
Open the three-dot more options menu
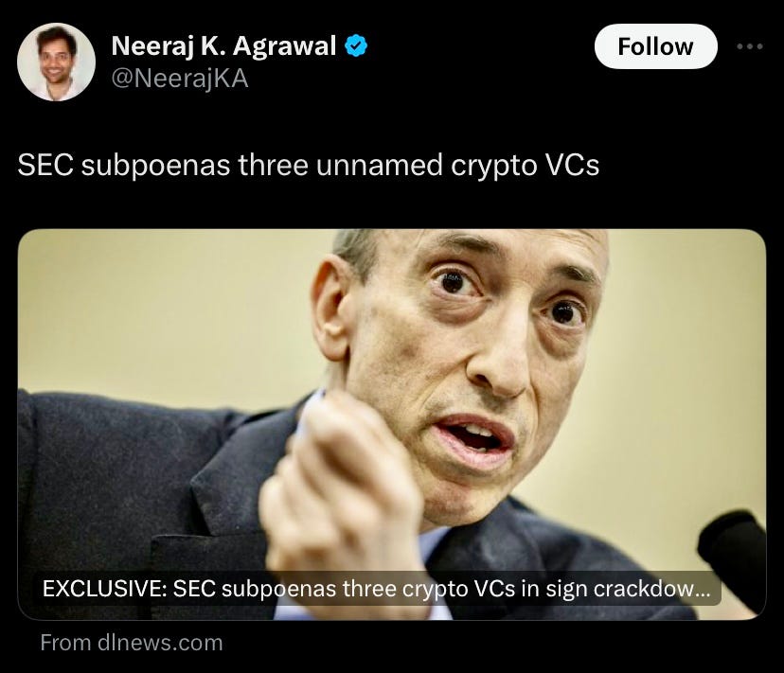(750, 46)
